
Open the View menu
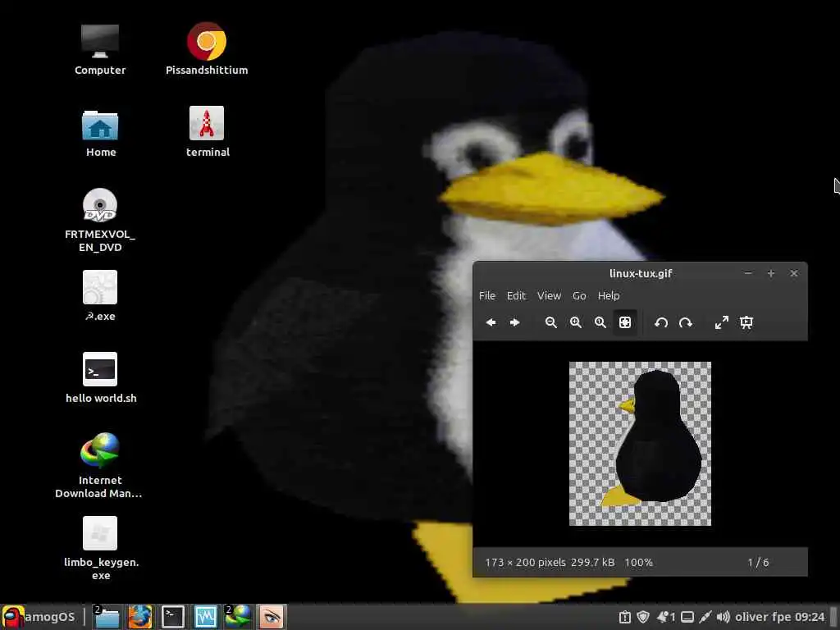(549, 295)
